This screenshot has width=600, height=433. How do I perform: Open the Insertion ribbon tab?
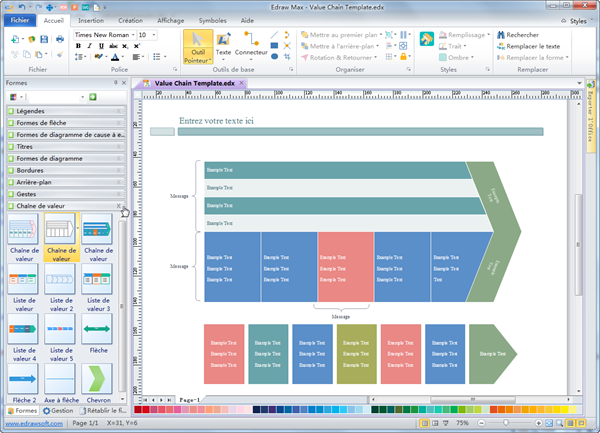tap(90, 19)
